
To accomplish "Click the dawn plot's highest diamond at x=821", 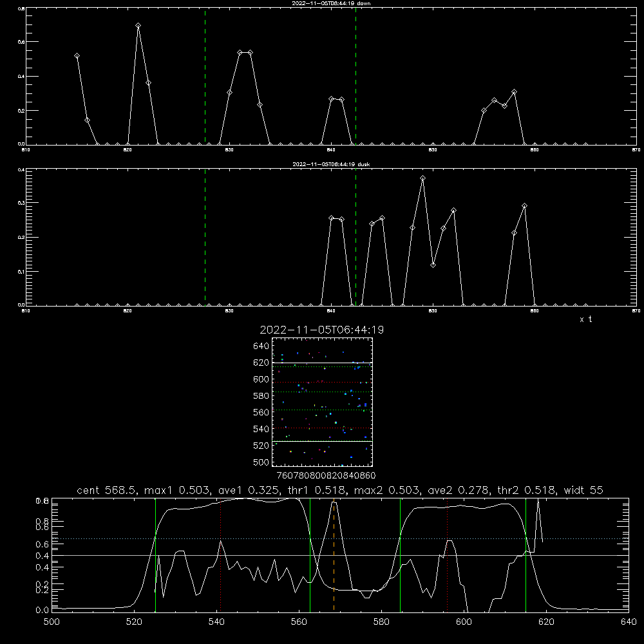I will (138, 26).
